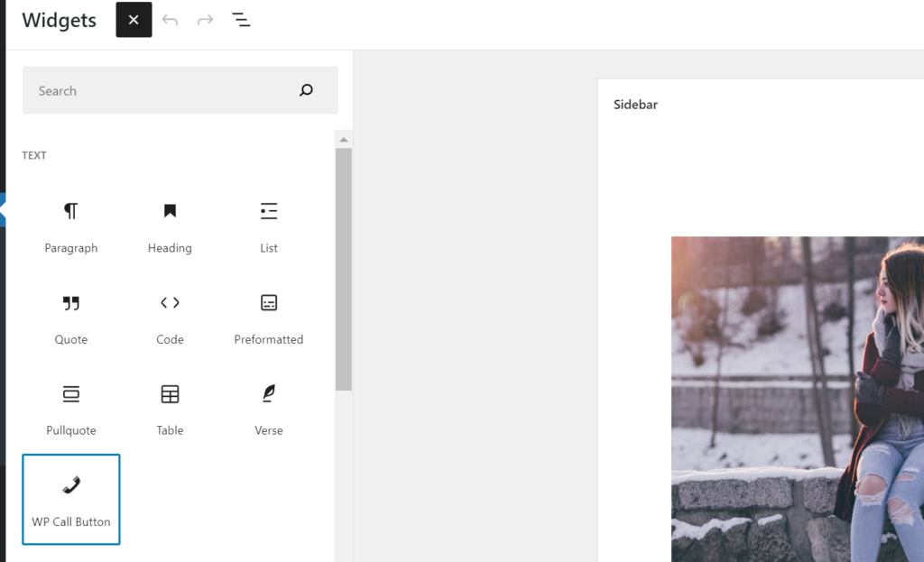The height and width of the screenshot is (562, 924).
Task: Click the TEXT category heading
Action: pos(34,155)
